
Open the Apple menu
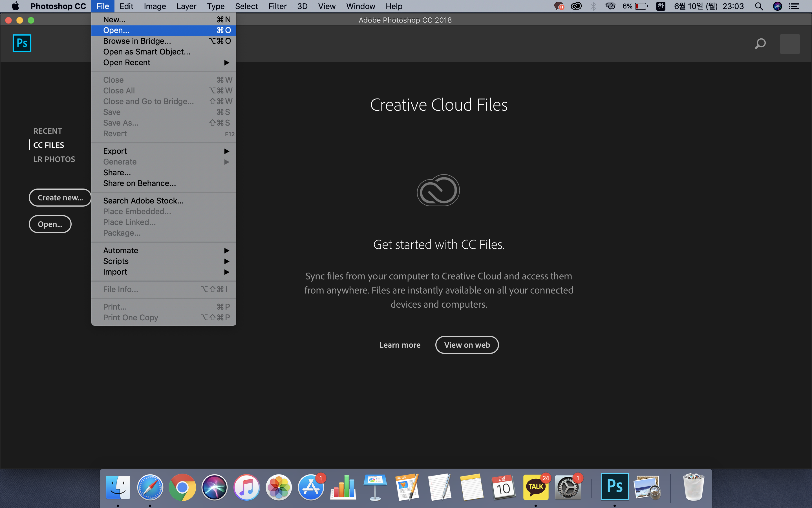point(15,6)
